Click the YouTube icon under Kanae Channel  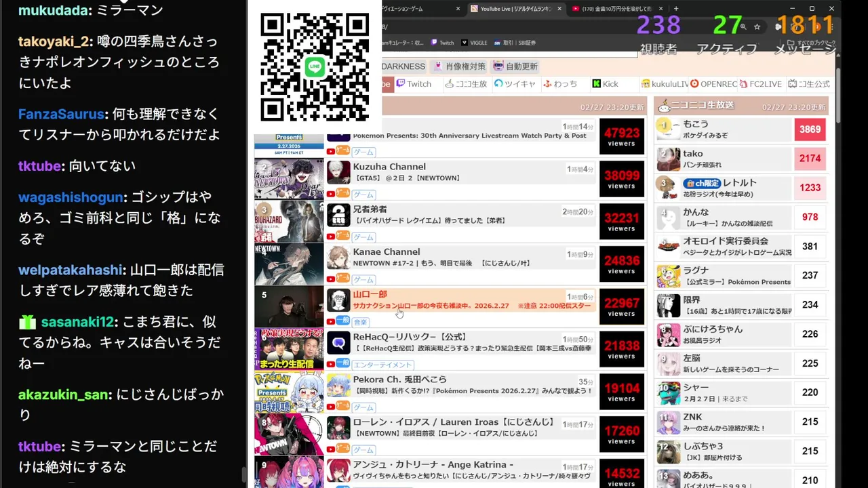[331, 279]
